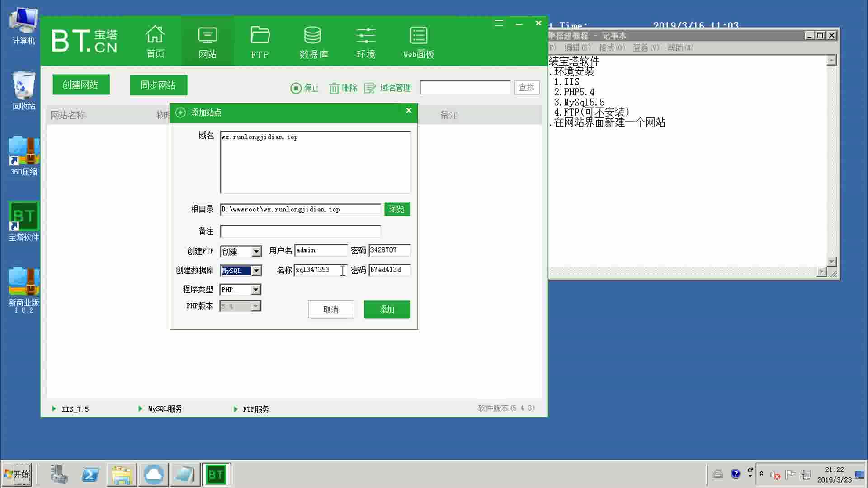868x488 pixels.
Task: Click 备注 column header in site list
Action: tap(449, 116)
